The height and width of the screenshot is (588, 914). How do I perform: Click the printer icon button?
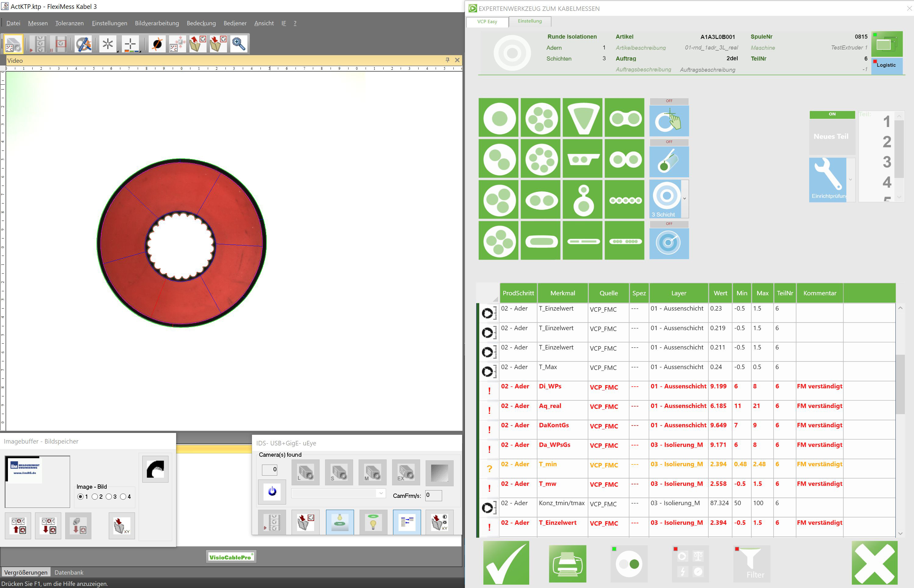coord(567,564)
